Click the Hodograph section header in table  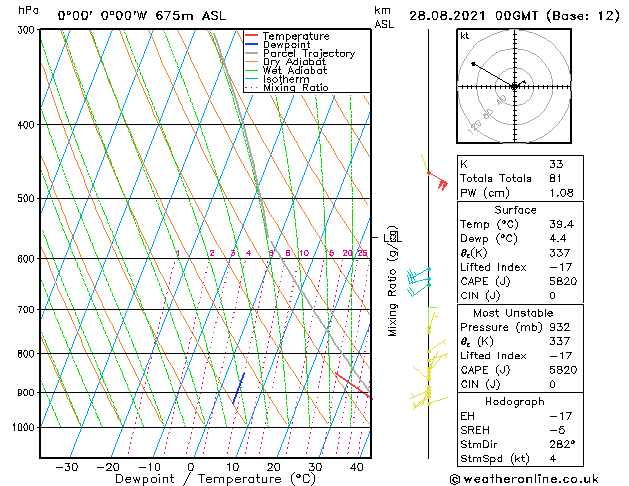[515, 401]
